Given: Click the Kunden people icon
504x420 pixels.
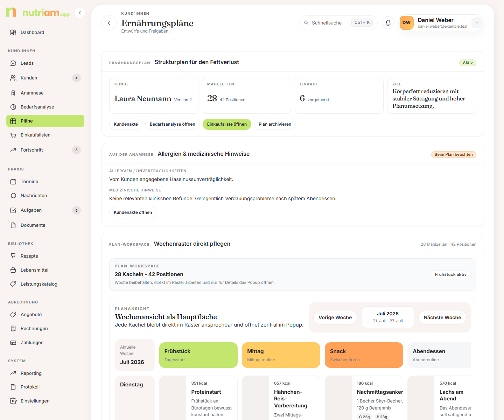Looking at the screenshot, I should 13,78.
